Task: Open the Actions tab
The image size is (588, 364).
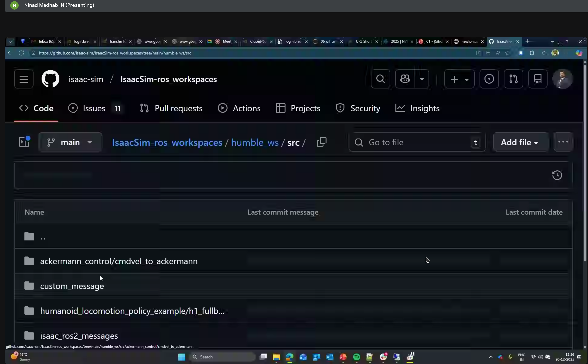Action: pos(247,108)
